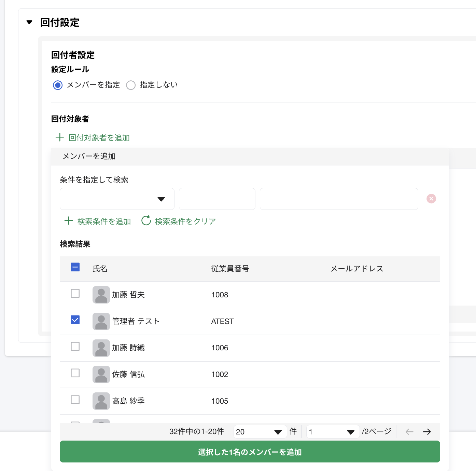
Task: Click the middle search condition input
Action: (217, 199)
